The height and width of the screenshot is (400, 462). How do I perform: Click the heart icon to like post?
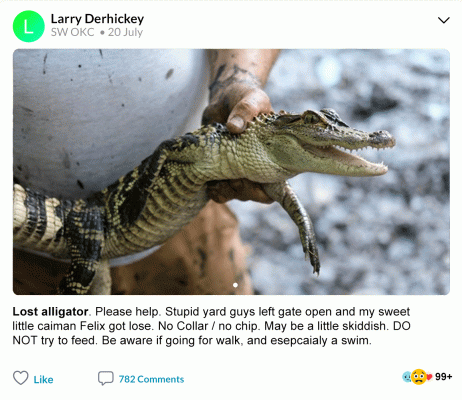click(x=21, y=378)
